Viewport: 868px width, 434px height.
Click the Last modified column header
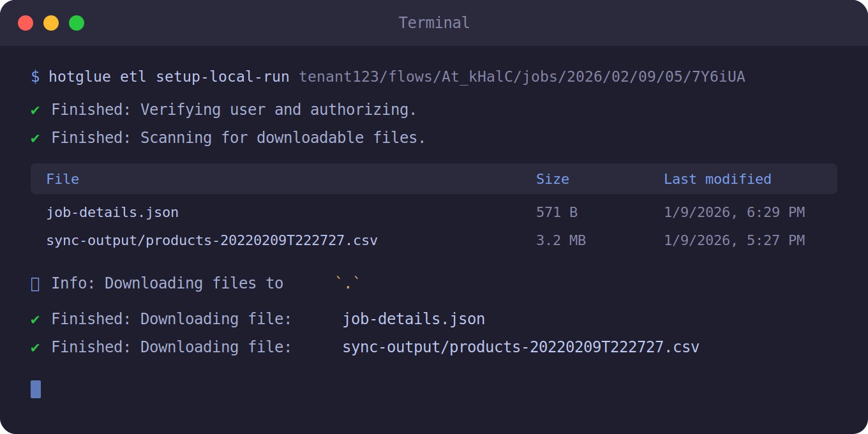(x=717, y=179)
